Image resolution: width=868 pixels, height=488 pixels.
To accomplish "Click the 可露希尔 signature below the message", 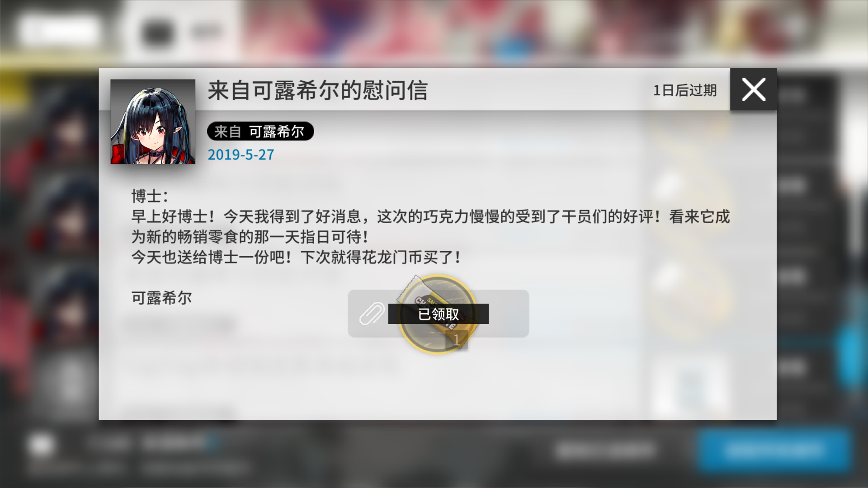I will tap(161, 298).
